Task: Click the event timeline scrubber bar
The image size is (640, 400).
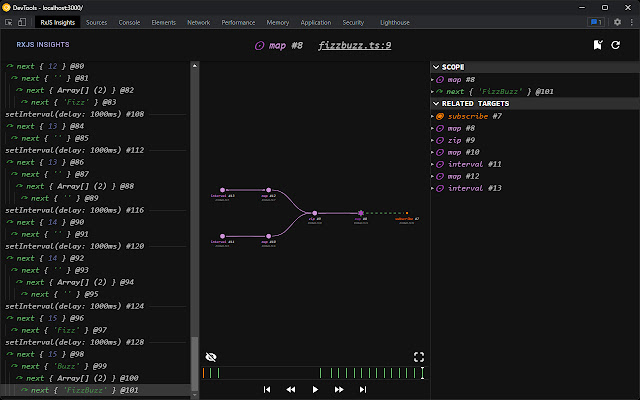Action: click(313, 373)
